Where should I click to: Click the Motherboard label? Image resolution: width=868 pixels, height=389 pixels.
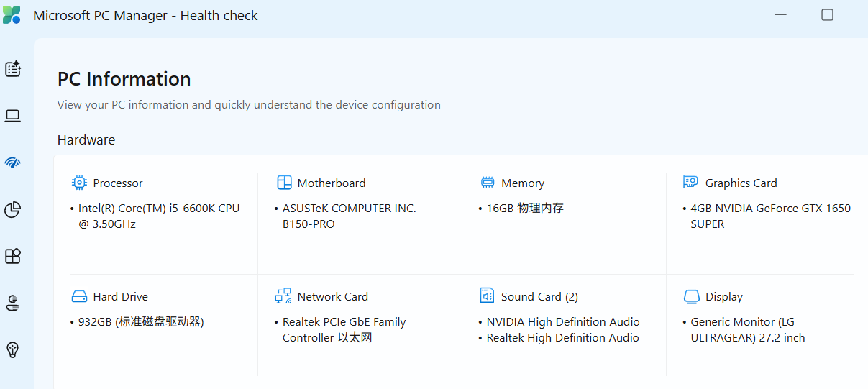pos(332,183)
